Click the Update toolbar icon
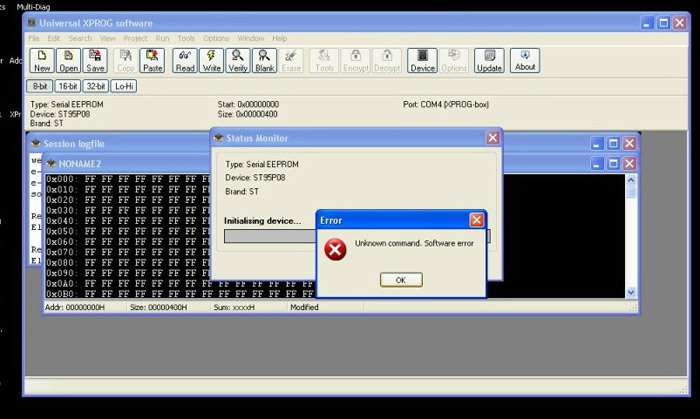700x419 pixels. (x=489, y=61)
